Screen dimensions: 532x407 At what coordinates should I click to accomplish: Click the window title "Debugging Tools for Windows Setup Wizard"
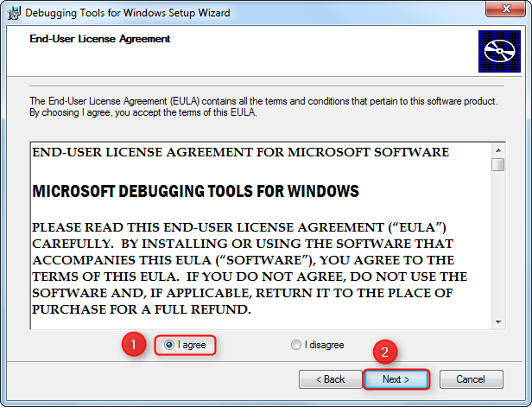click(128, 13)
